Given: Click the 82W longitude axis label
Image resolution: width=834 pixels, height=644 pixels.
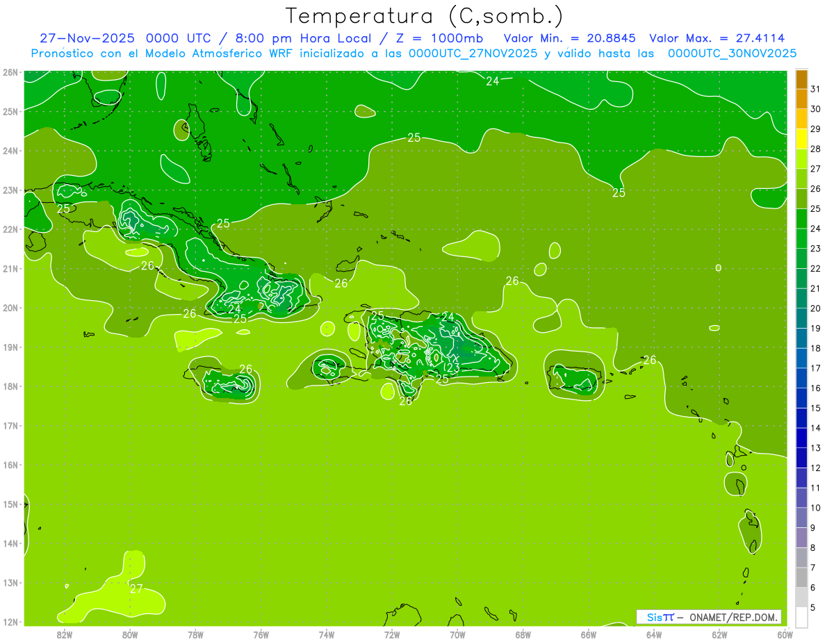Looking at the screenshot, I should 65,634.
